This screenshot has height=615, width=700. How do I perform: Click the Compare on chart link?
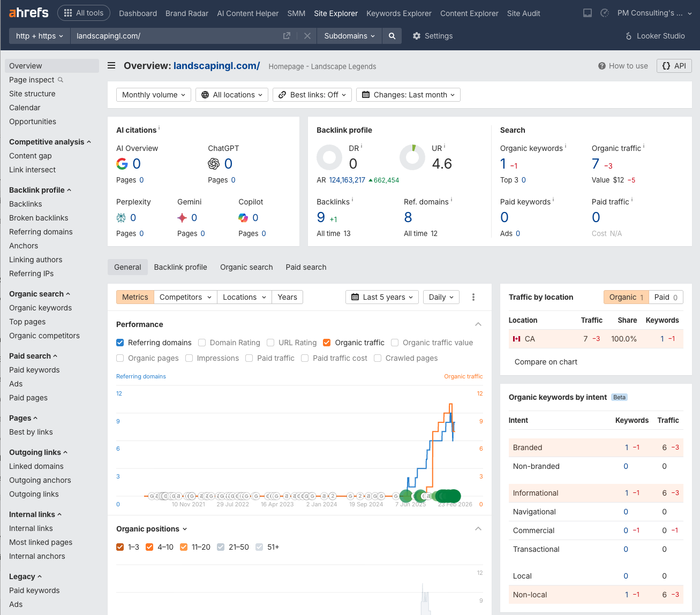(546, 362)
